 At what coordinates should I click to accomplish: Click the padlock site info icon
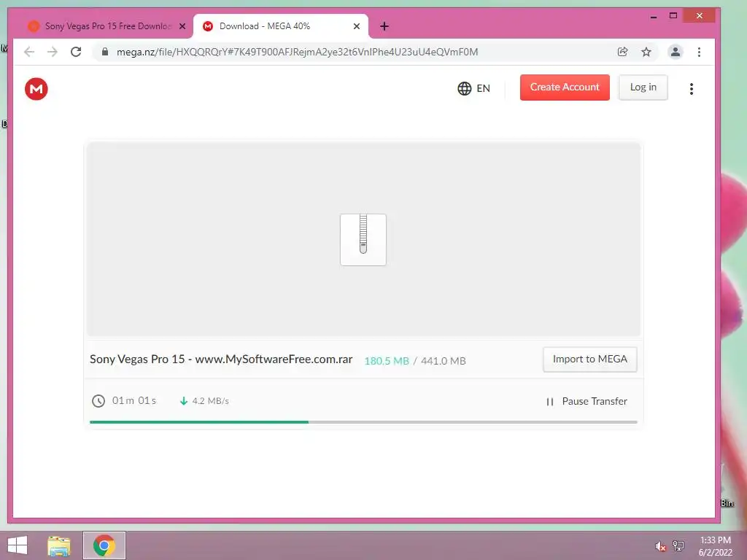(105, 52)
